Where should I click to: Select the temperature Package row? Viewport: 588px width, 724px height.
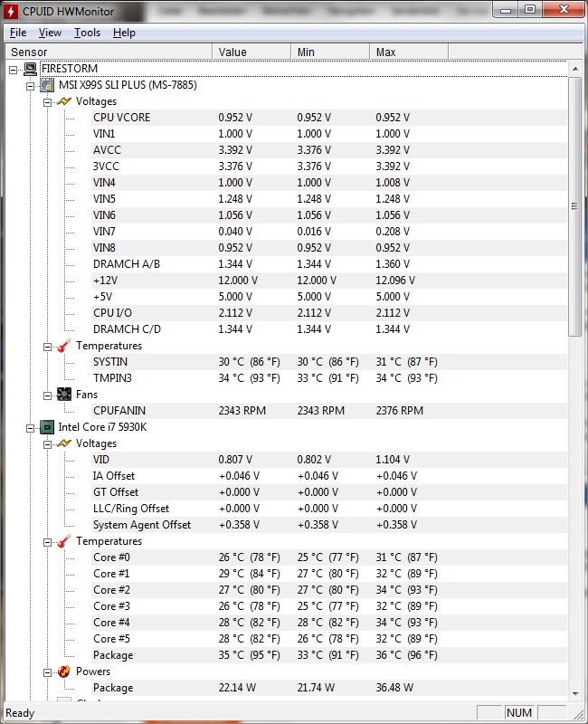coord(329,654)
